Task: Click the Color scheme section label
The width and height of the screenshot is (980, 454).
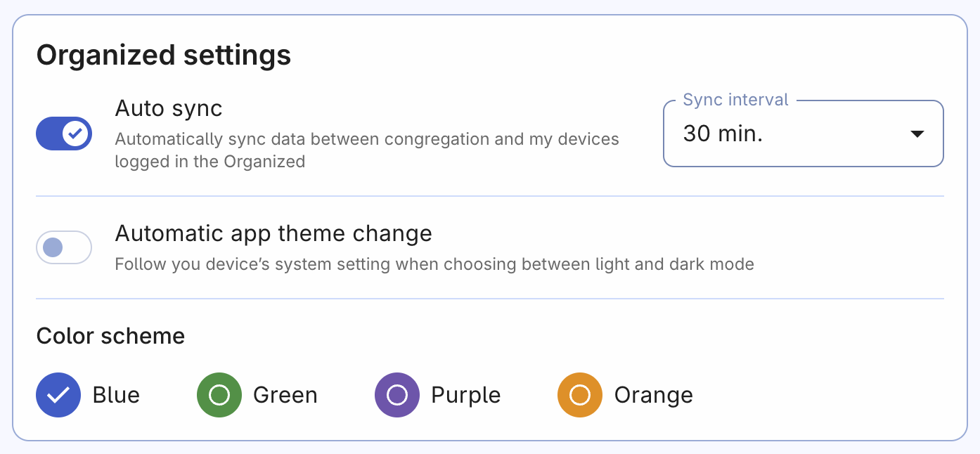Action: (x=110, y=336)
